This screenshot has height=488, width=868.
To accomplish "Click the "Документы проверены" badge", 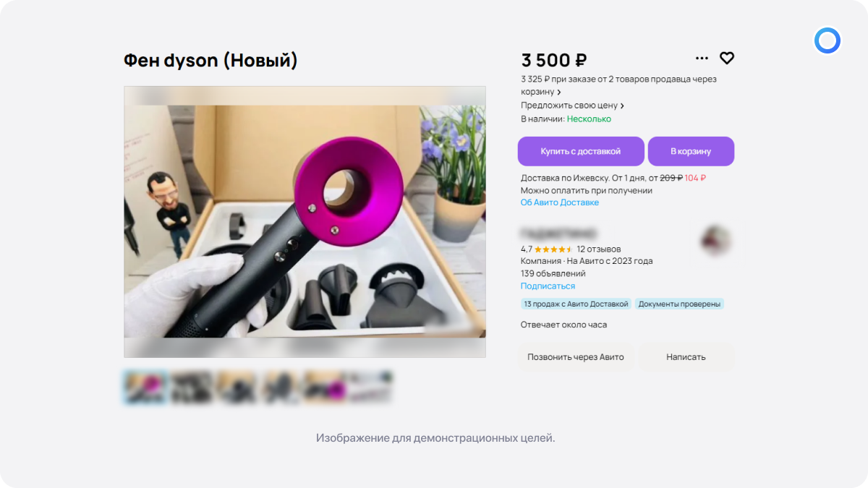I will (x=679, y=304).
